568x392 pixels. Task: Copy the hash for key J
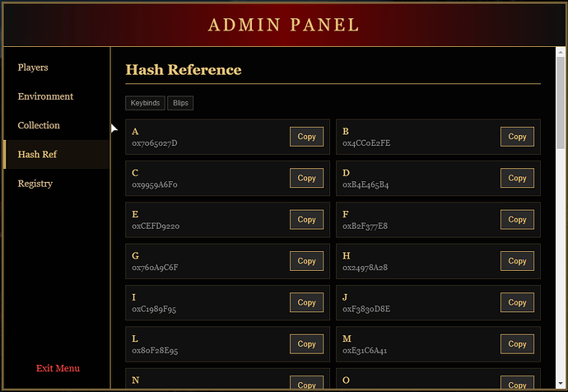pyautogui.click(x=517, y=302)
